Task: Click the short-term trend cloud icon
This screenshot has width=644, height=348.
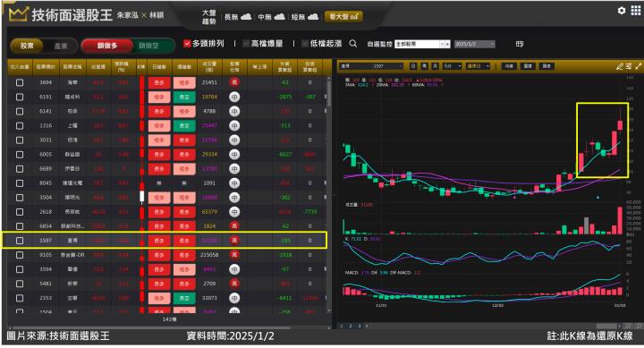Action: [x=313, y=17]
